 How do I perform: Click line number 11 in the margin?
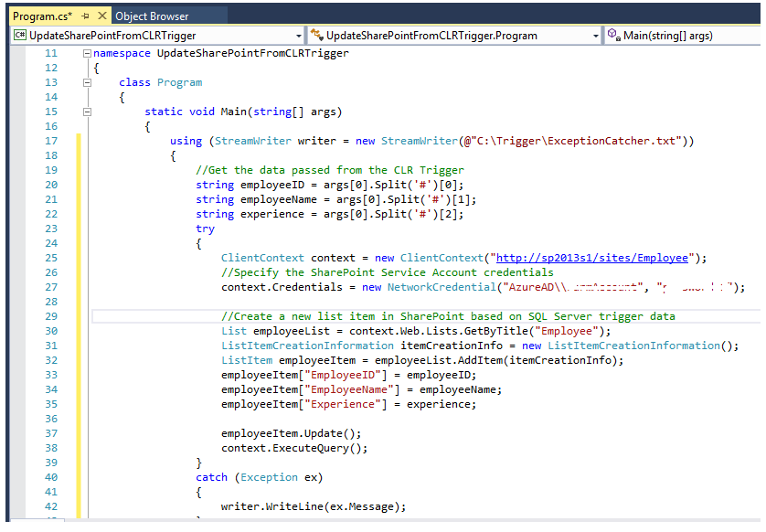(x=51, y=53)
